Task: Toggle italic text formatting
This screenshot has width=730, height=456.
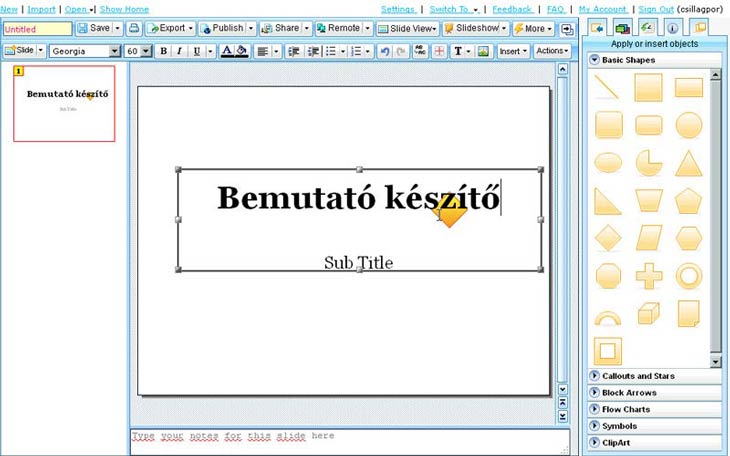Action: pos(179,51)
